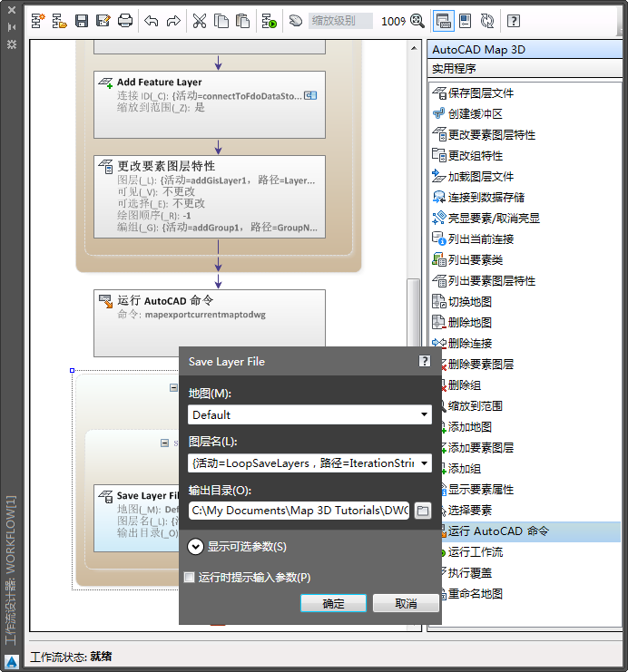Open the AutoCAD Map 3D tab
The height and width of the screenshot is (672, 628).
[525, 50]
